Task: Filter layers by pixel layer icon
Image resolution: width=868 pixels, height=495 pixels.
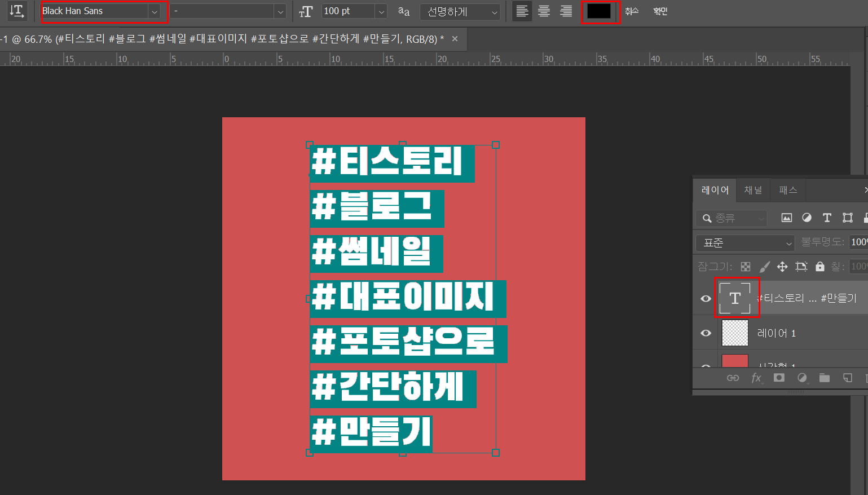Action: click(786, 218)
